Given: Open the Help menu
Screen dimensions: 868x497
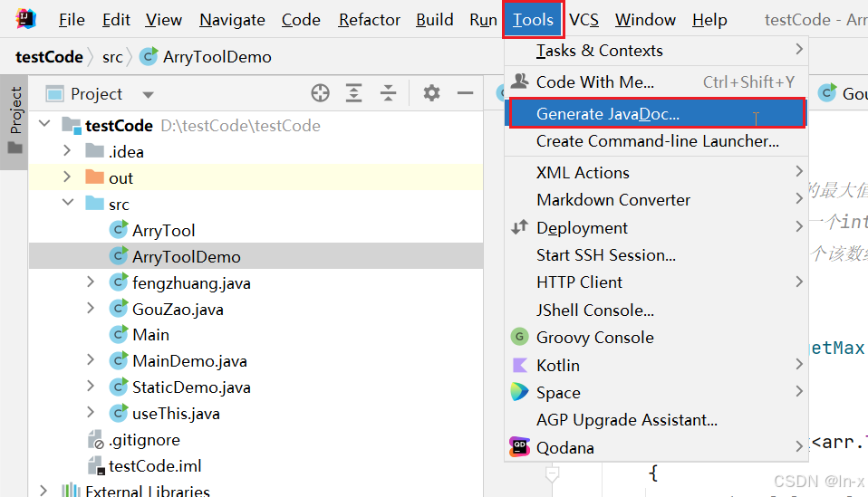Looking at the screenshot, I should pyautogui.click(x=709, y=20).
